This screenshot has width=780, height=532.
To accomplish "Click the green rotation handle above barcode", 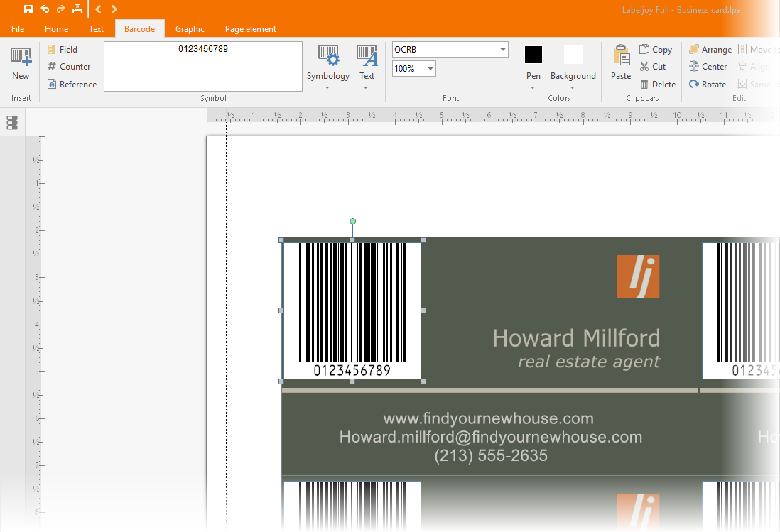I will (352, 222).
